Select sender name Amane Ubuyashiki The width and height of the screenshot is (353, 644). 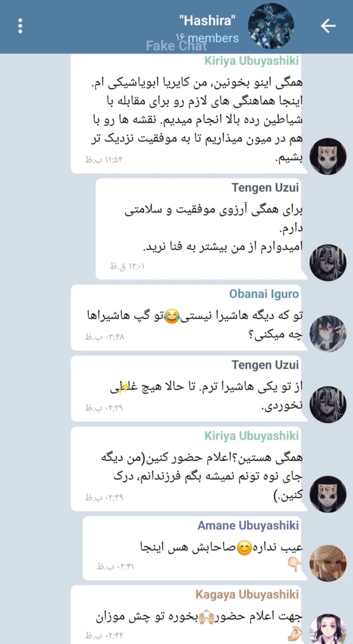(x=248, y=525)
